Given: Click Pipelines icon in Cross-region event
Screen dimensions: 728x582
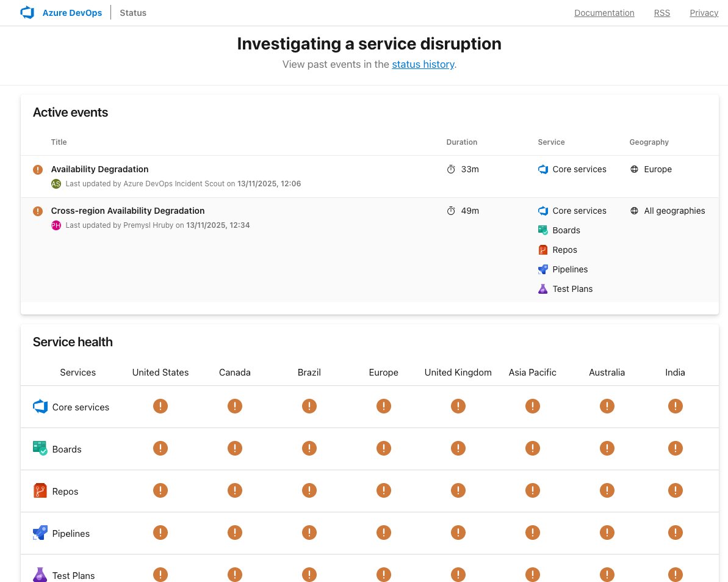Looking at the screenshot, I should 542,269.
